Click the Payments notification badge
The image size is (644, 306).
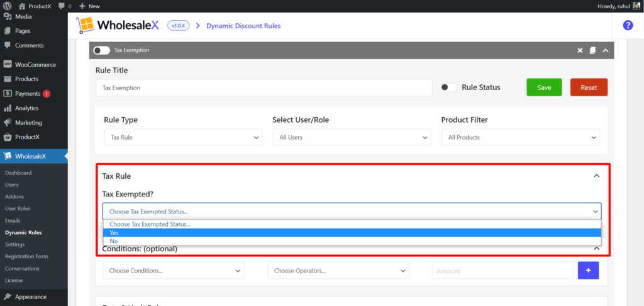(47, 94)
